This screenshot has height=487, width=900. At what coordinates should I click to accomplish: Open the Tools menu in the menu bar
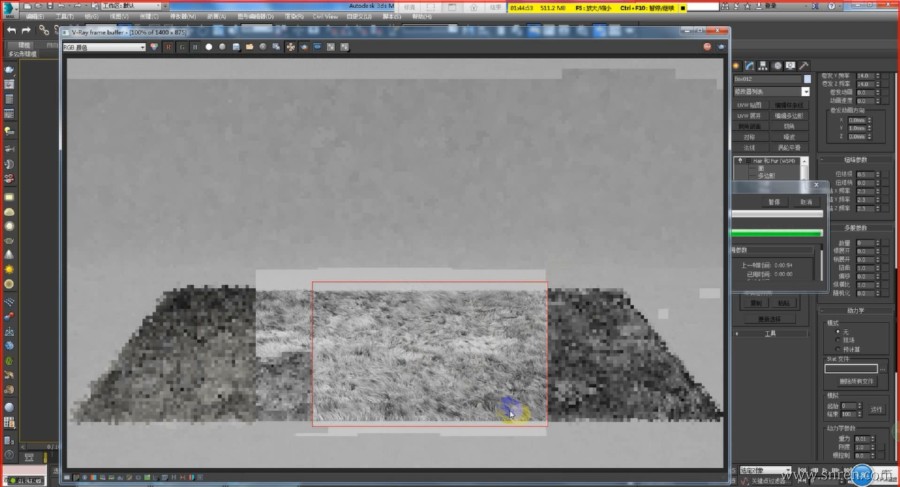pos(63,17)
